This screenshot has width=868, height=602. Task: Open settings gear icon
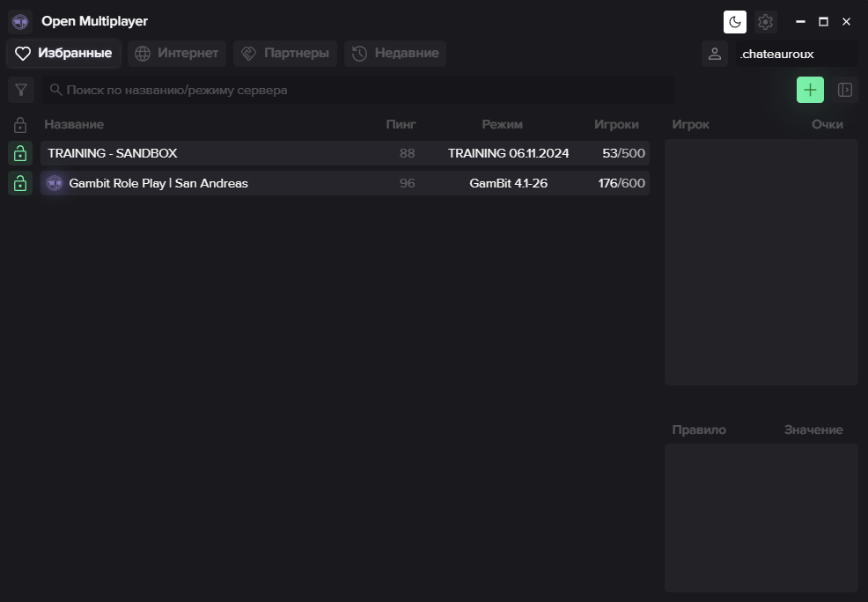pos(765,22)
